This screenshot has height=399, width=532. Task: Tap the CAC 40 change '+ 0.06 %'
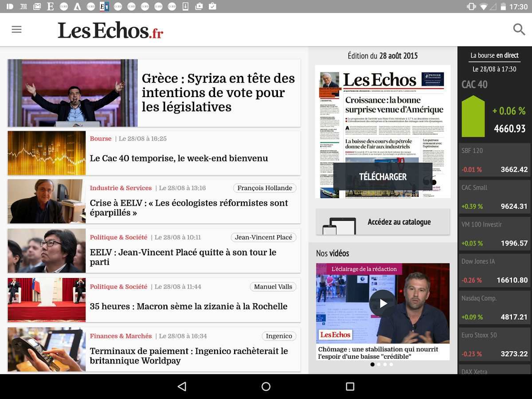coord(509,111)
